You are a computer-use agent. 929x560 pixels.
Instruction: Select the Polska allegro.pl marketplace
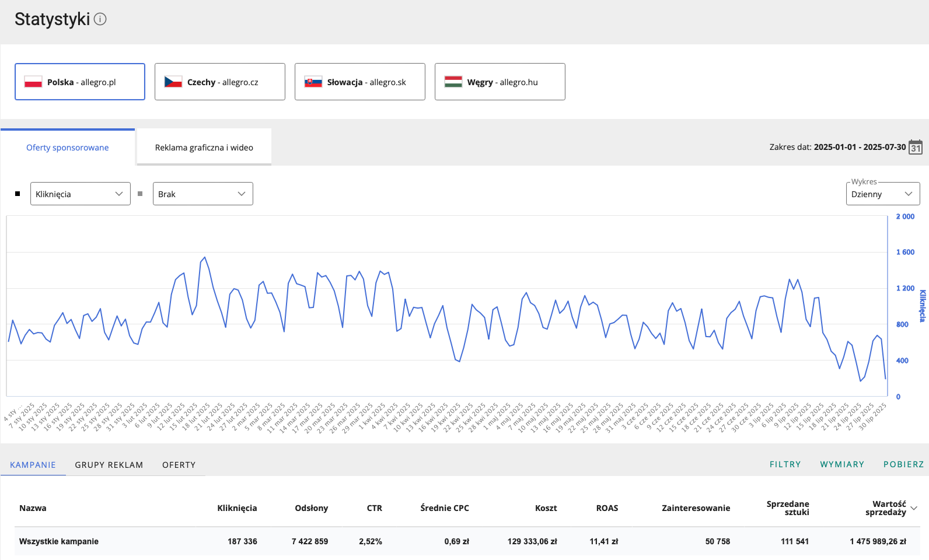click(80, 82)
